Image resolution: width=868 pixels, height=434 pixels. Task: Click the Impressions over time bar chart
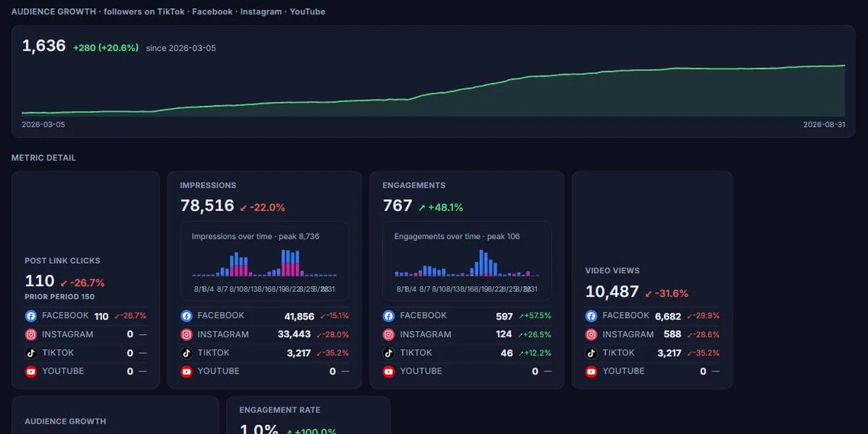[x=264, y=263]
